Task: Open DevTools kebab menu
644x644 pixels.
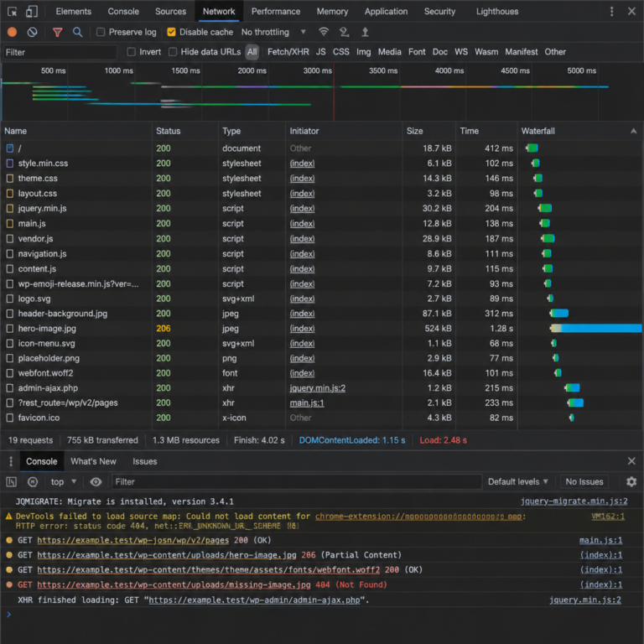Action: pyautogui.click(x=611, y=11)
